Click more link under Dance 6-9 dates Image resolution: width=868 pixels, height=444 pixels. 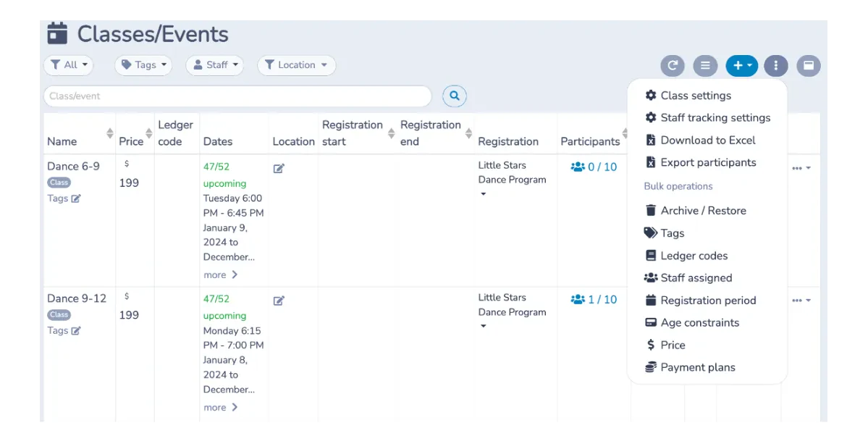click(x=220, y=275)
